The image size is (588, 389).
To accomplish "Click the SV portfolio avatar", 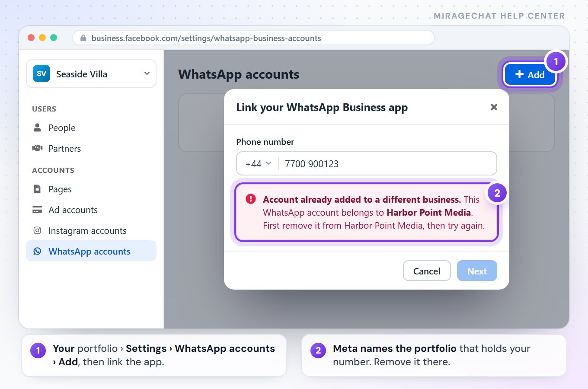I will [x=42, y=73].
